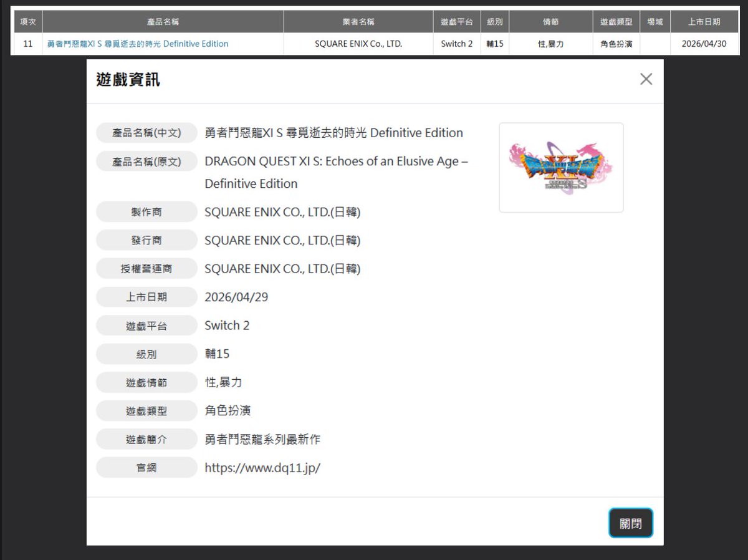Click the 遊戲簡介 label

click(146, 440)
